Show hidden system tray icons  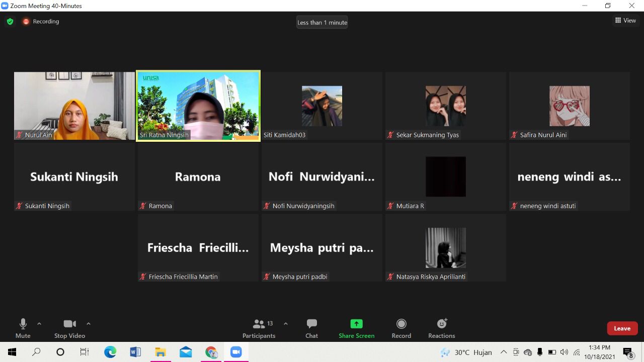point(504,352)
